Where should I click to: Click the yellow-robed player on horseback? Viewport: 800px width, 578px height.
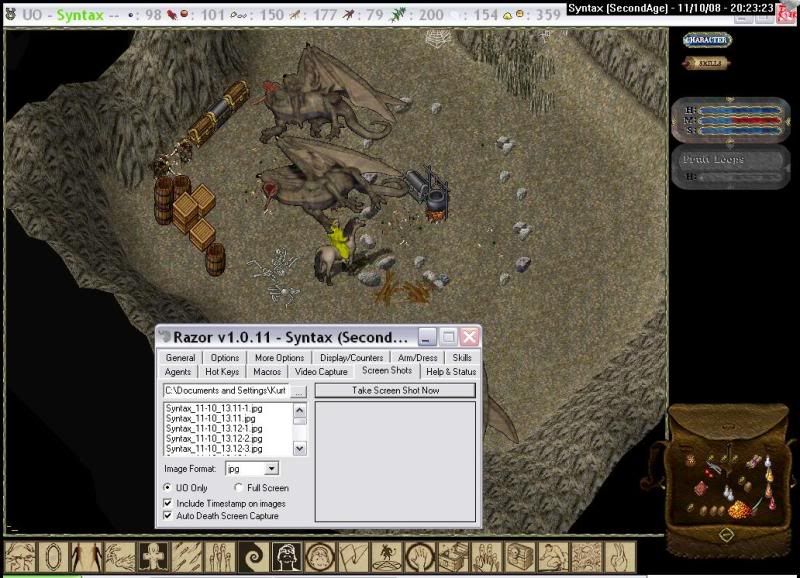[x=337, y=250]
